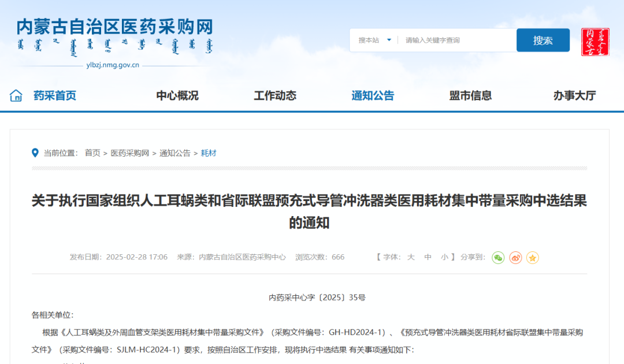
Task: Open the 通知公告 navigation tab
Action: tap(373, 96)
